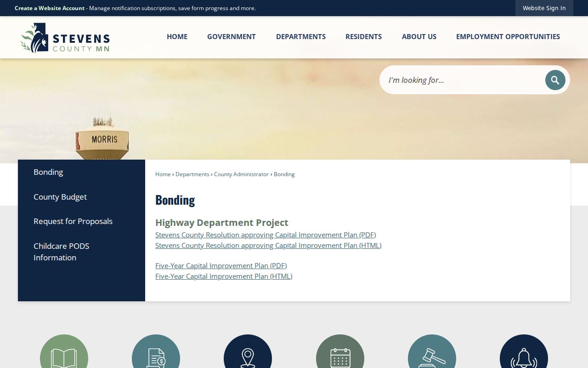Open the DEPARTMENTS menu

tap(301, 37)
